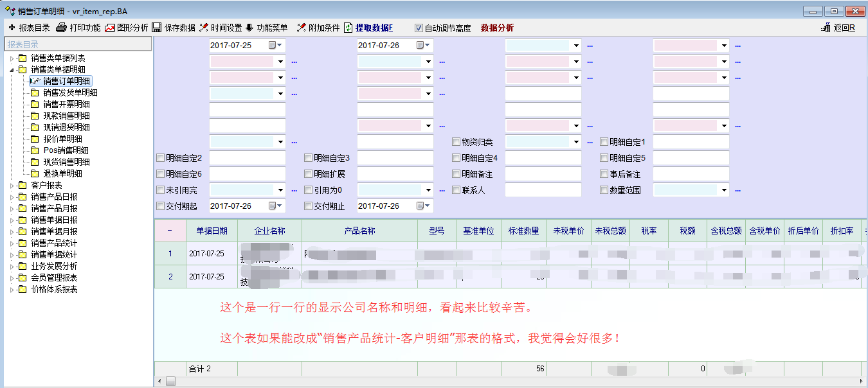Click the 返回 exit icon
This screenshot has height=388, width=868.
point(826,28)
